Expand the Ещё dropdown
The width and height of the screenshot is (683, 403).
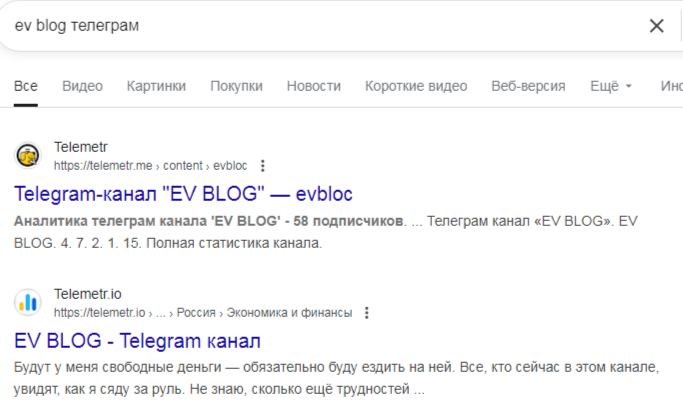click(610, 86)
